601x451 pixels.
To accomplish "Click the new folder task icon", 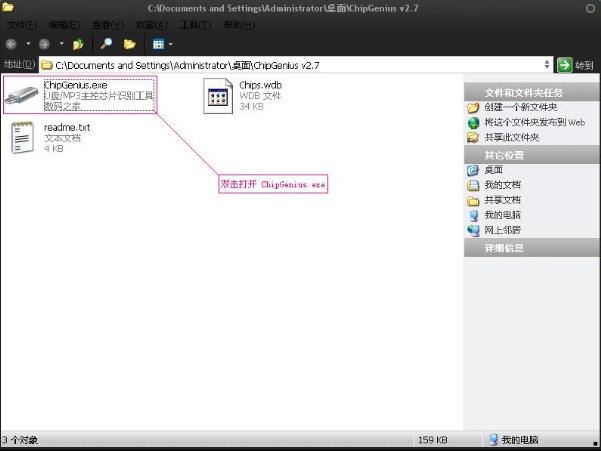I will tap(473, 108).
